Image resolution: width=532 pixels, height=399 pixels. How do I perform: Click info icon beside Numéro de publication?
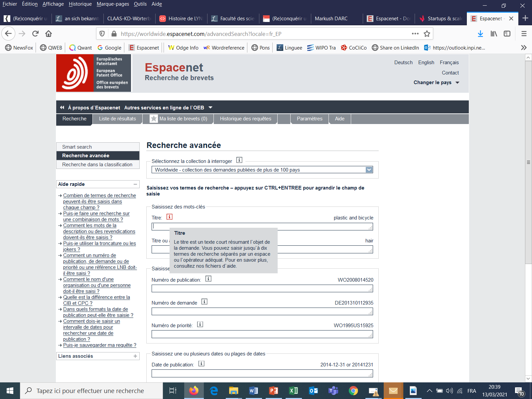(208, 279)
